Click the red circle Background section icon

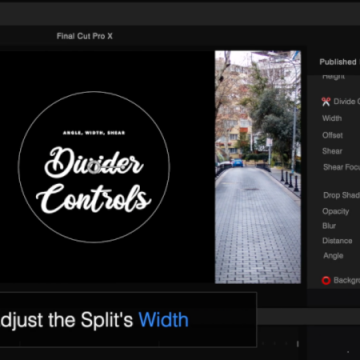[x=326, y=280]
